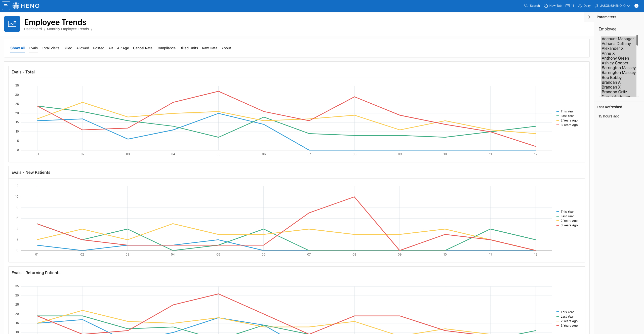The image size is (644, 334).
Task: Switch to the AR Age tab
Action: (123, 48)
